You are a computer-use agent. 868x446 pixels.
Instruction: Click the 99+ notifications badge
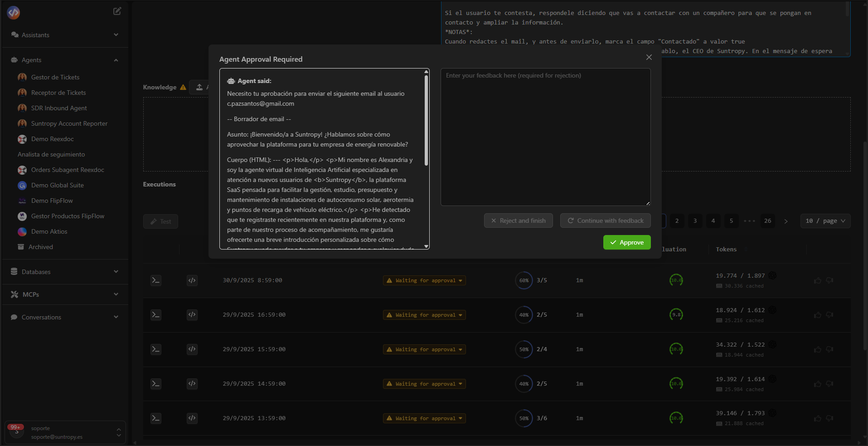[x=15, y=427]
